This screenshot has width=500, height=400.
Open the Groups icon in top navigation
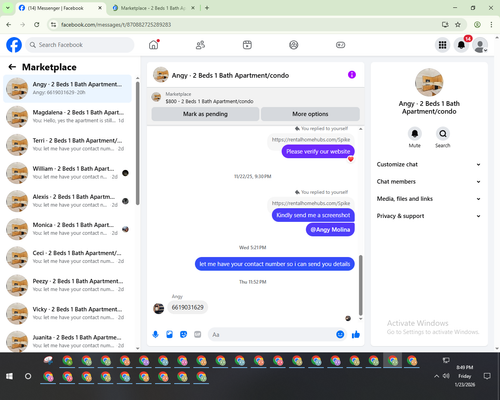pyautogui.click(x=294, y=45)
